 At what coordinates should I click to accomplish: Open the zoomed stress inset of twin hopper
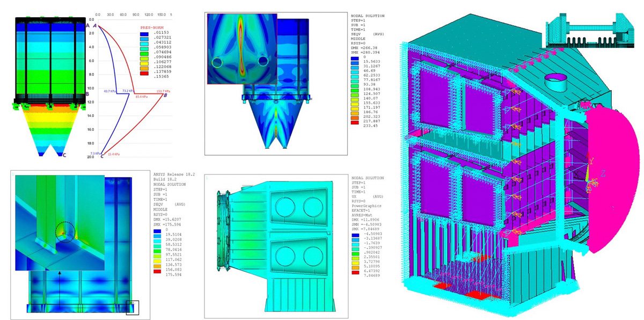[241, 49]
